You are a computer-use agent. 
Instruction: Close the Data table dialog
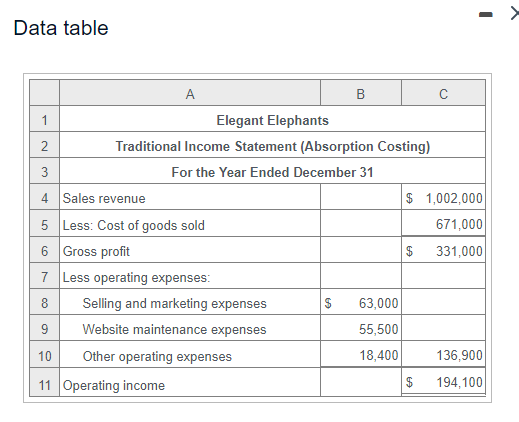pos(515,14)
